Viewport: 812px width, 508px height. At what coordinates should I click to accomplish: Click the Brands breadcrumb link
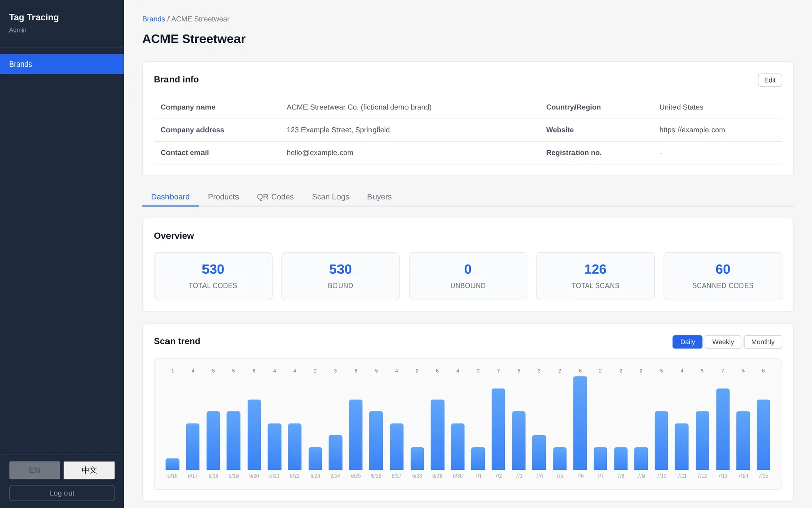pos(153,19)
